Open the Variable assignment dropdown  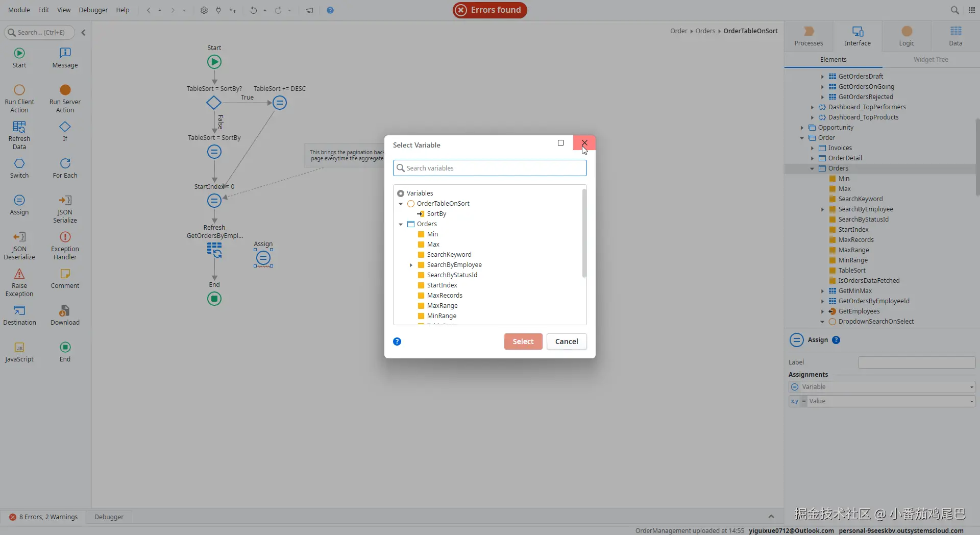coord(972,387)
